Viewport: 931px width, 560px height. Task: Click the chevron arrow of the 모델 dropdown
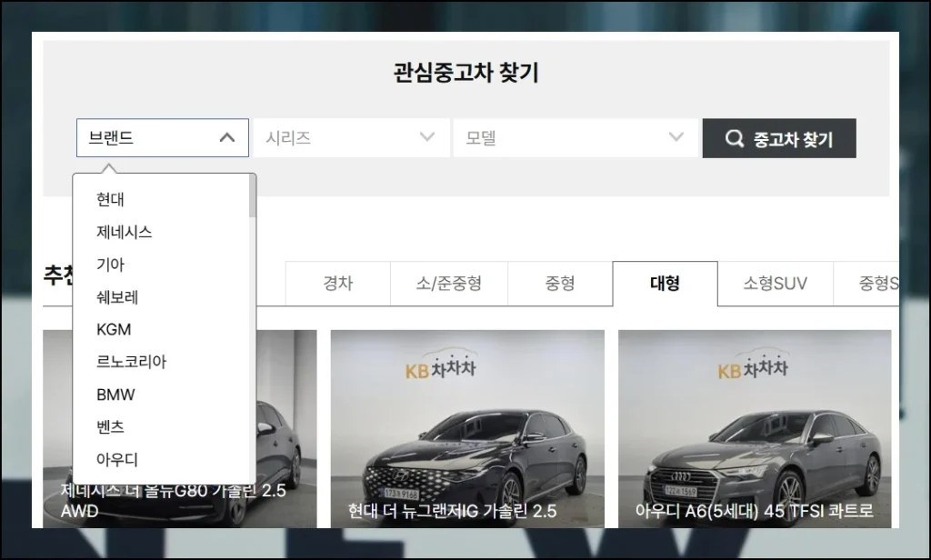coord(676,137)
